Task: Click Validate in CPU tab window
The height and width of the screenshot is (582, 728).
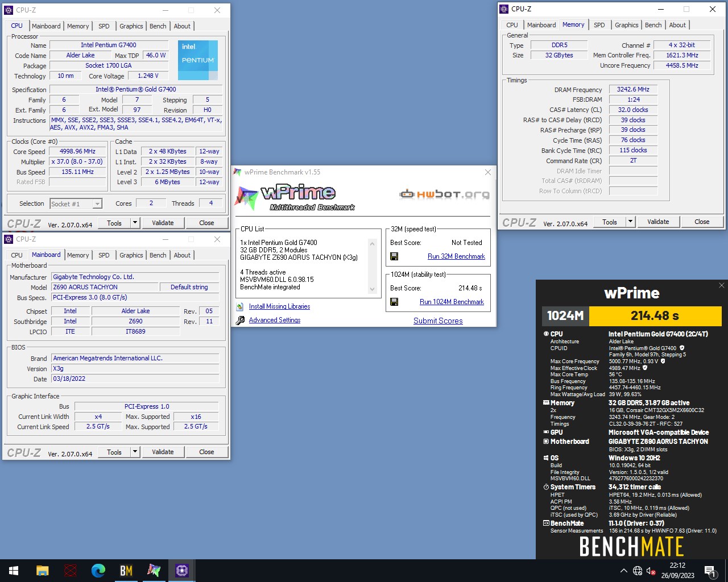Action: tap(163, 223)
